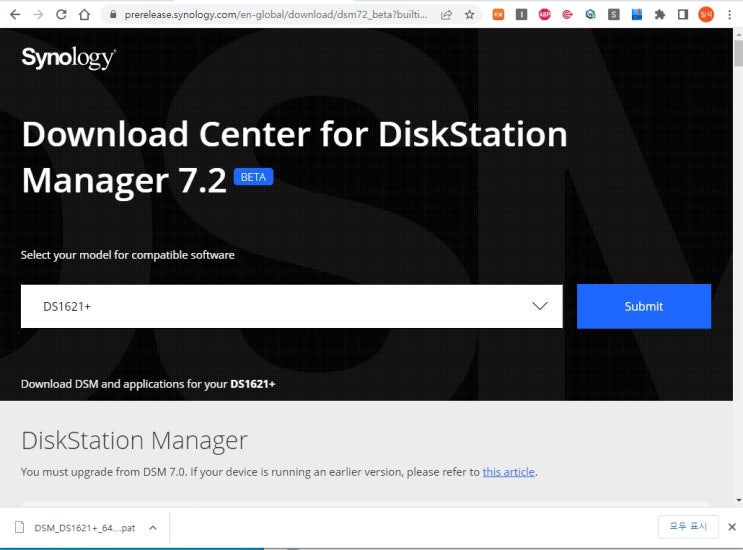Click the scrollbar up arrow

738,35
